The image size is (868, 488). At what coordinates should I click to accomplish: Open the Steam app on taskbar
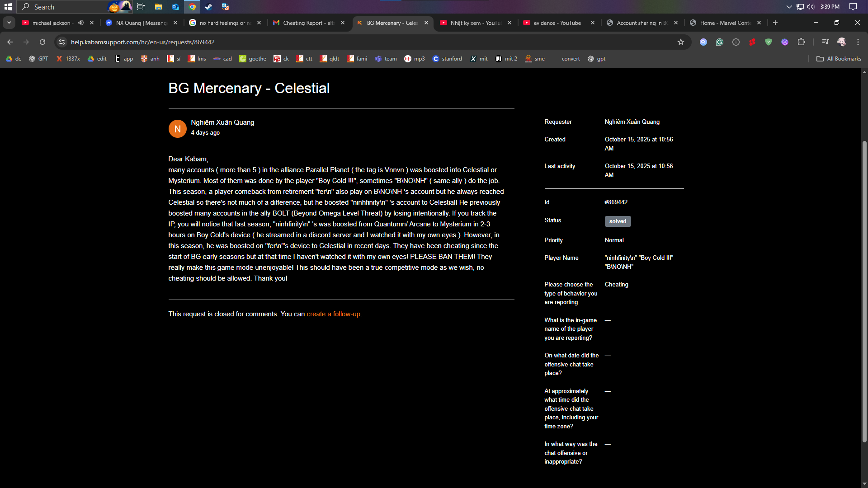click(x=208, y=7)
